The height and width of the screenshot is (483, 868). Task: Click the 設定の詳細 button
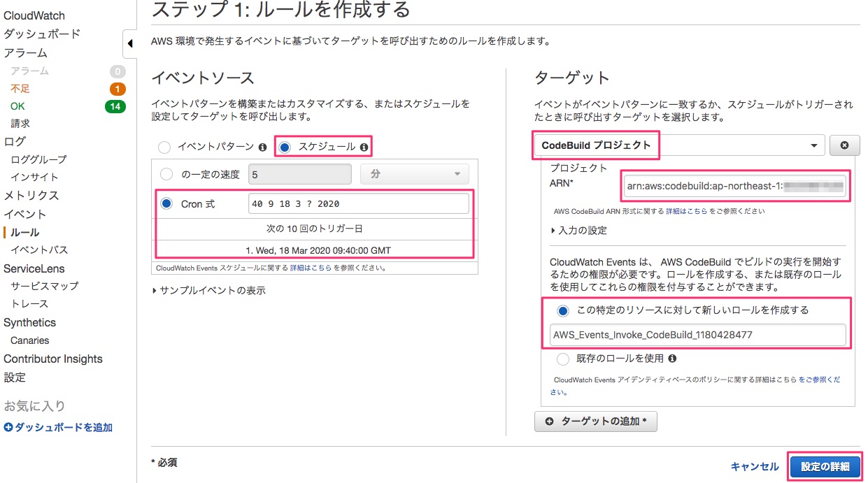(x=825, y=466)
